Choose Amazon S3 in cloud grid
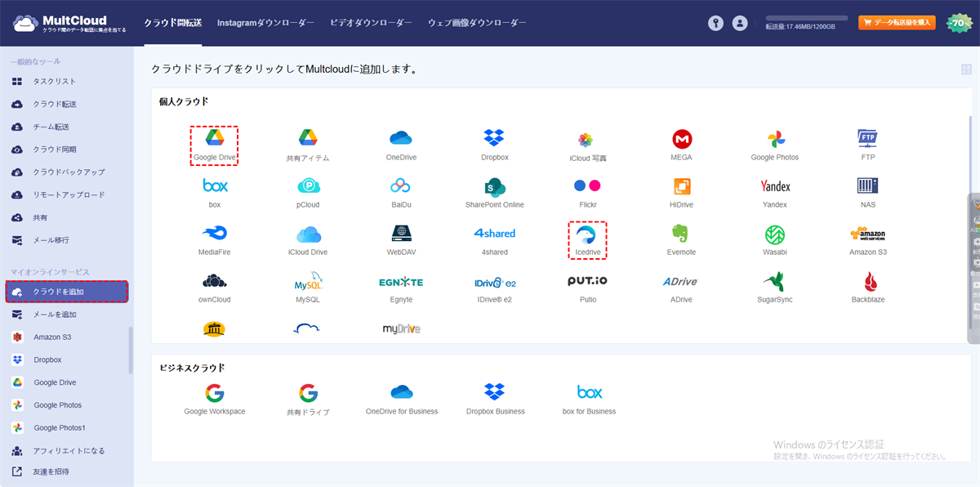Screen dimensions: 980x487 [x=867, y=240]
